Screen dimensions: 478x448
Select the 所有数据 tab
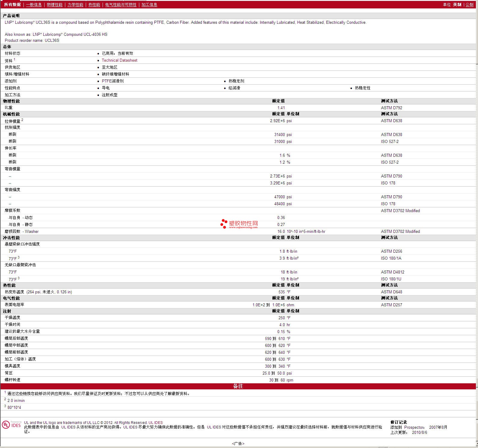[12, 5]
